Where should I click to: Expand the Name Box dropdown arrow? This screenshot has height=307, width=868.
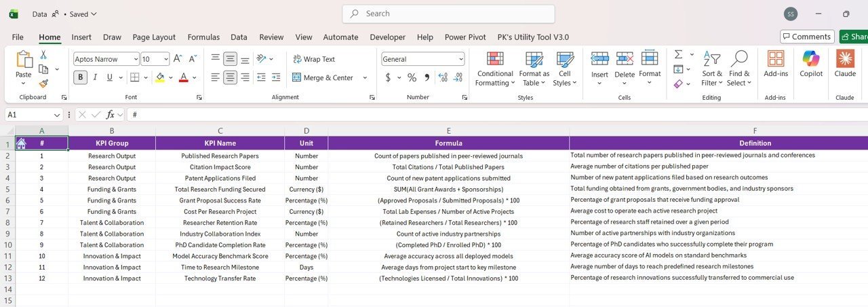pyautogui.click(x=57, y=115)
